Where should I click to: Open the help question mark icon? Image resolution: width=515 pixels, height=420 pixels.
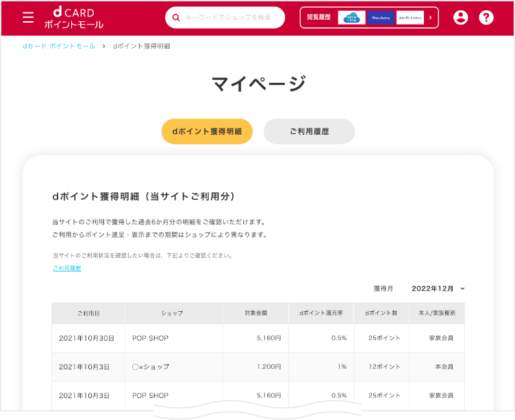[x=486, y=18]
